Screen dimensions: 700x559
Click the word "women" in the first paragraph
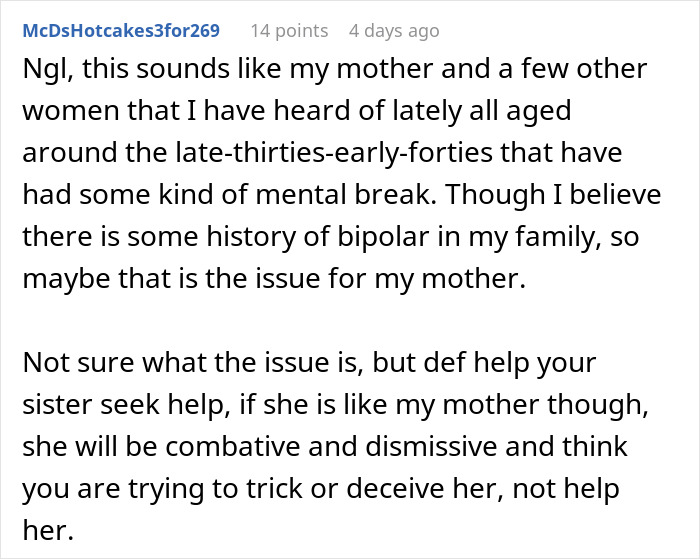[x=63, y=113]
